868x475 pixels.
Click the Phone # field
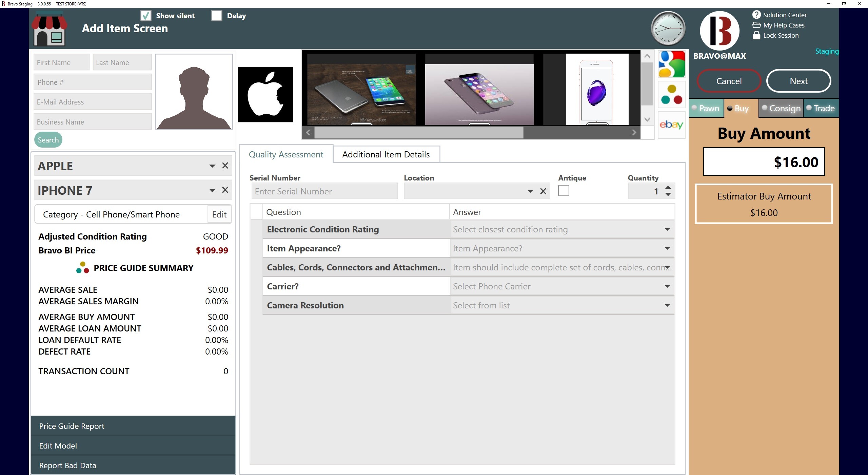click(93, 82)
